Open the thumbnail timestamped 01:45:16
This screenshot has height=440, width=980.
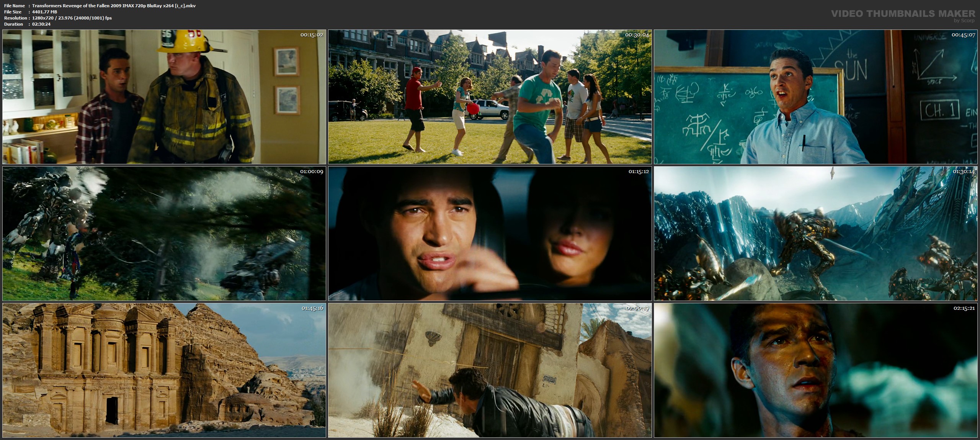(x=164, y=370)
